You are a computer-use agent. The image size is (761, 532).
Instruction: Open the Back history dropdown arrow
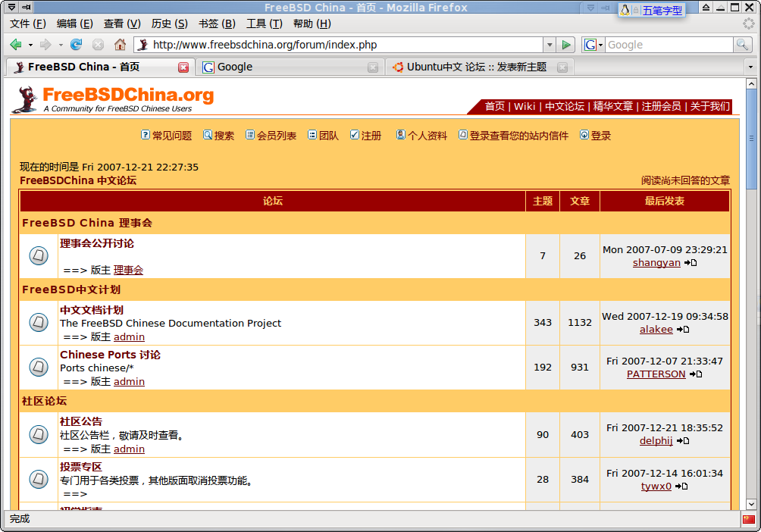[x=30, y=45]
